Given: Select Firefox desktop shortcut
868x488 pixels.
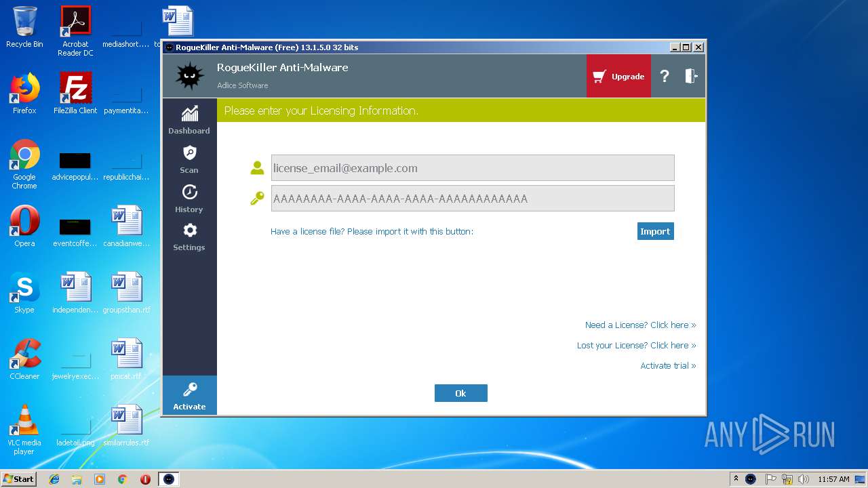Looking at the screenshot, I should [x=24, y=94].
